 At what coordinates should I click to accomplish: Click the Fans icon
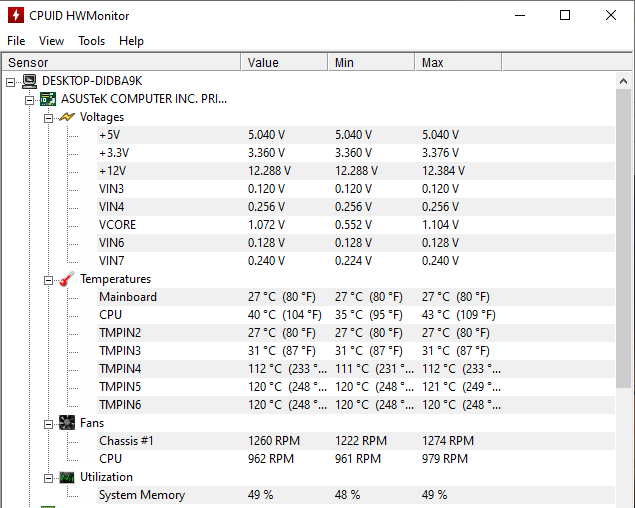(x=67, y=423)
